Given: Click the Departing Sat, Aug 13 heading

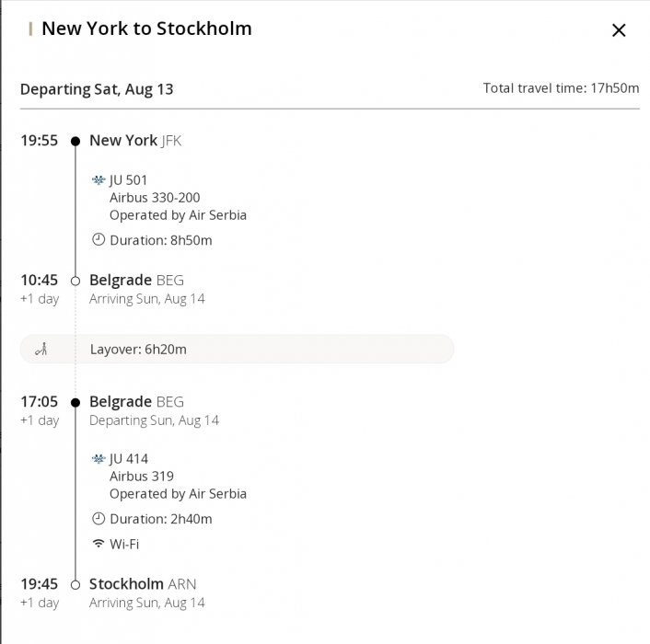Looking at the screenshot, I should 97,89.
